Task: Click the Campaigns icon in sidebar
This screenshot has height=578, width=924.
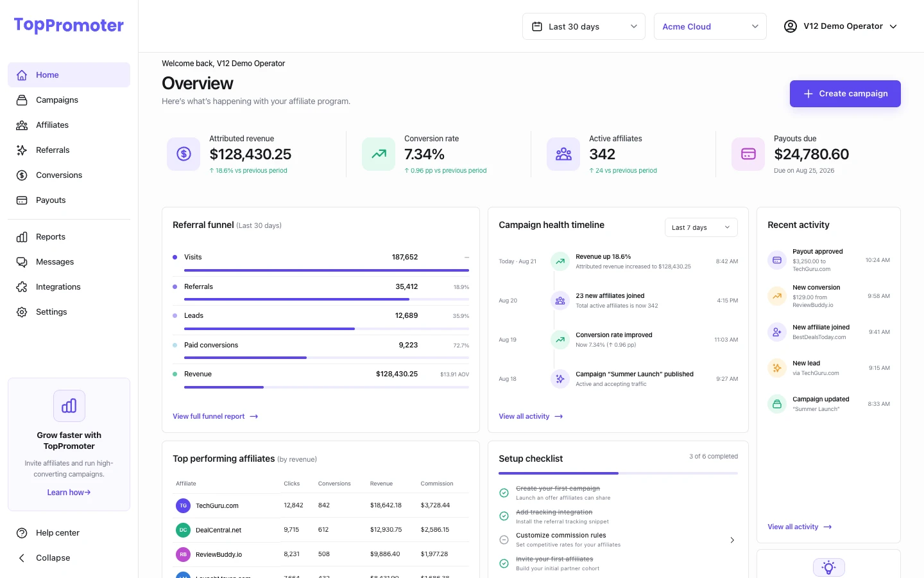Action: point(22,100)
